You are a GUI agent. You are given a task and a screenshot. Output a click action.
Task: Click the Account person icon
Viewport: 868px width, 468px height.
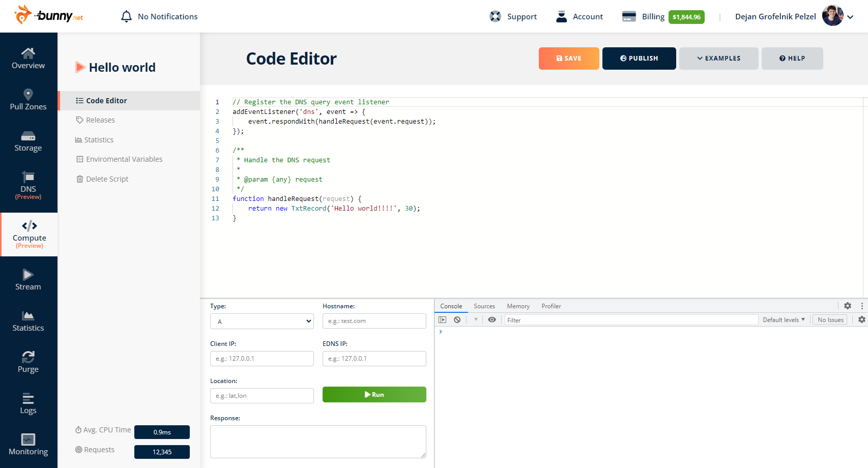tap(561, 16)
